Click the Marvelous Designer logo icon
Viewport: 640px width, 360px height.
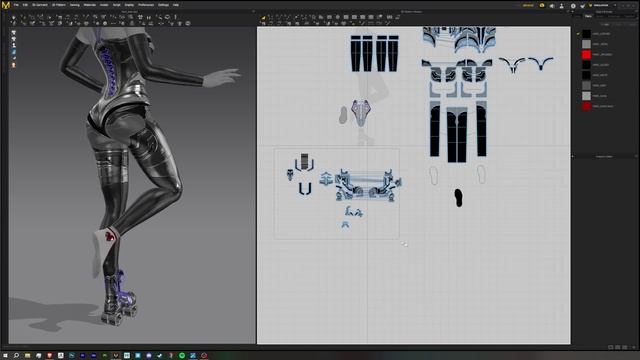point(6,5)
